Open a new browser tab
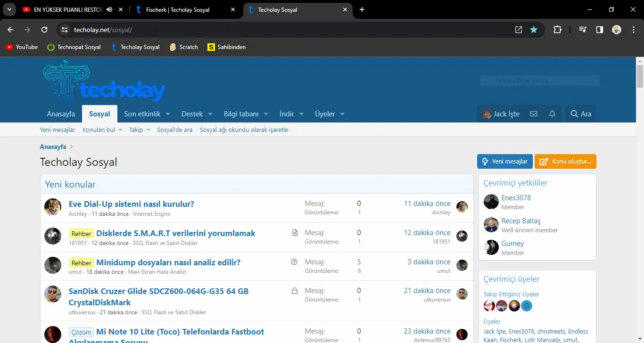644x343 pixels. point(362,9)
